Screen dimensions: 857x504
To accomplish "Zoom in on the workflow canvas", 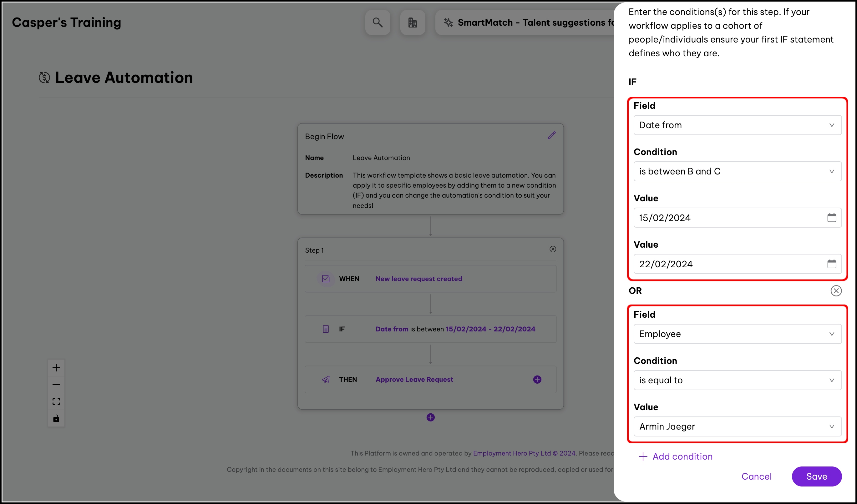I will [56, 368].
